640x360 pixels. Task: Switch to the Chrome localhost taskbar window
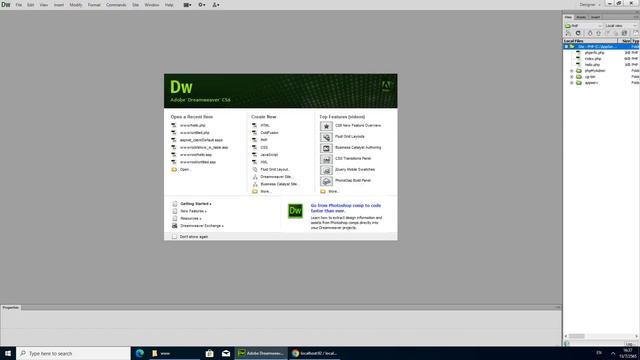pos(315,353)
